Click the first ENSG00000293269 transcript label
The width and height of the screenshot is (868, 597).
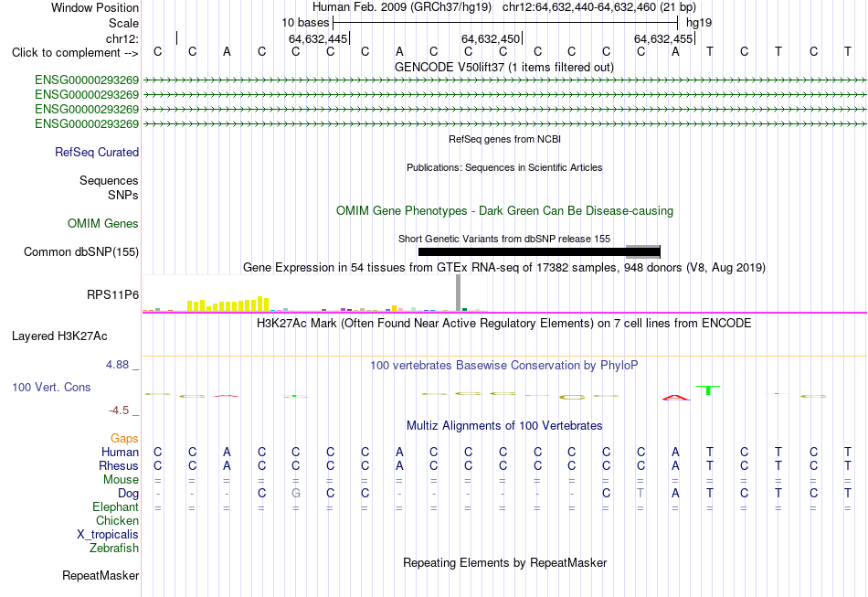[x=87, y=80]
